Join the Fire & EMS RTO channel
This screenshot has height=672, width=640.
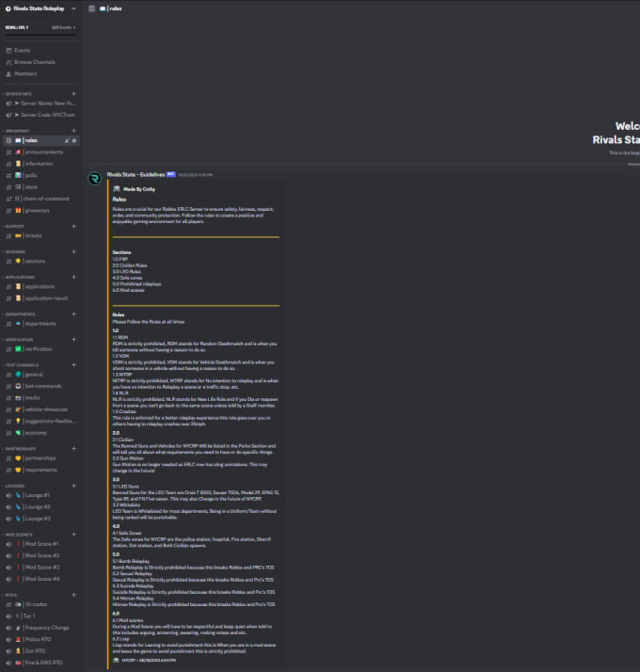click(x=40, y=663)
